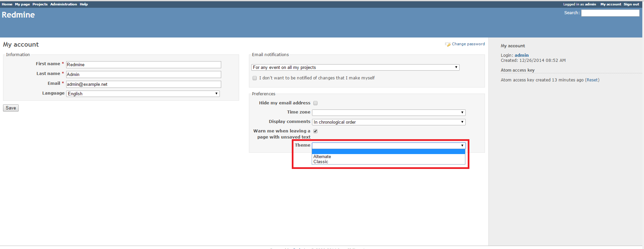Click the Email notifications fieldset legend
The height and width of the screenshot is (249, 644).
point(270,55)
